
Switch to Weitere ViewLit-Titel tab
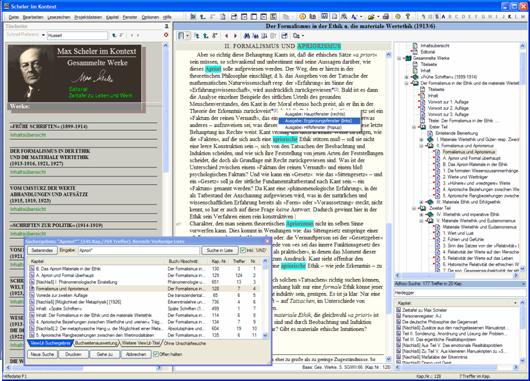pyautogui.click(x=141, y=343)
